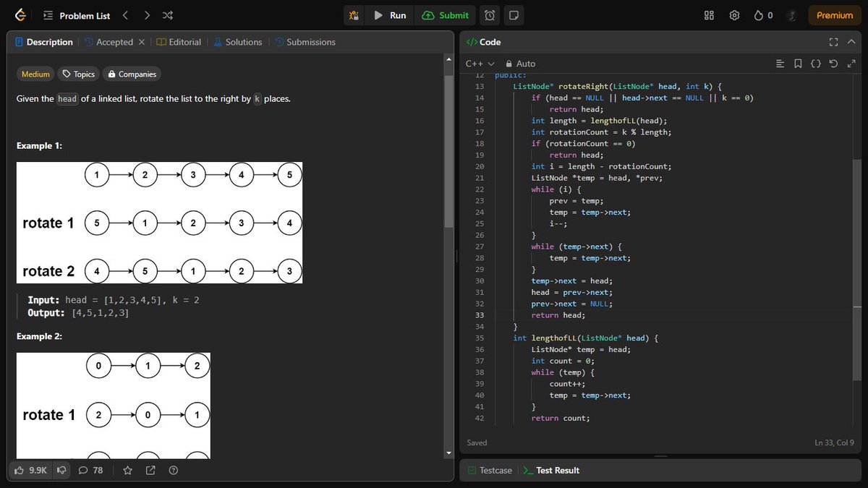Pick a random problem shuffle icon
This screenshot has height=488, width=868.
click(168, 15)
